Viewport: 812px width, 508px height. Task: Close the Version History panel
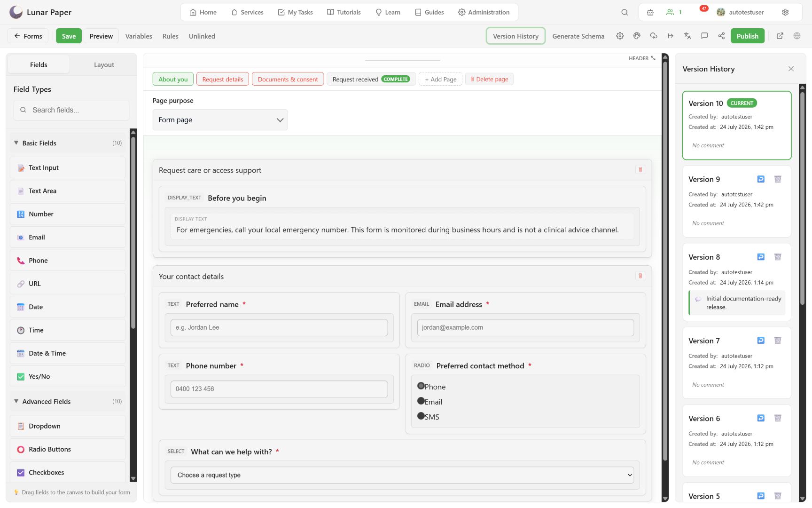[x=791, y=69]
